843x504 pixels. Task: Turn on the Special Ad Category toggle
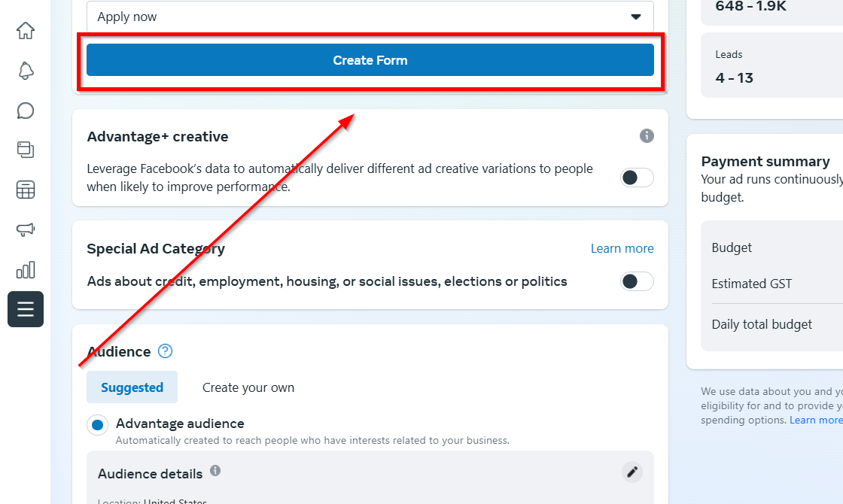[x=637, y=281]
